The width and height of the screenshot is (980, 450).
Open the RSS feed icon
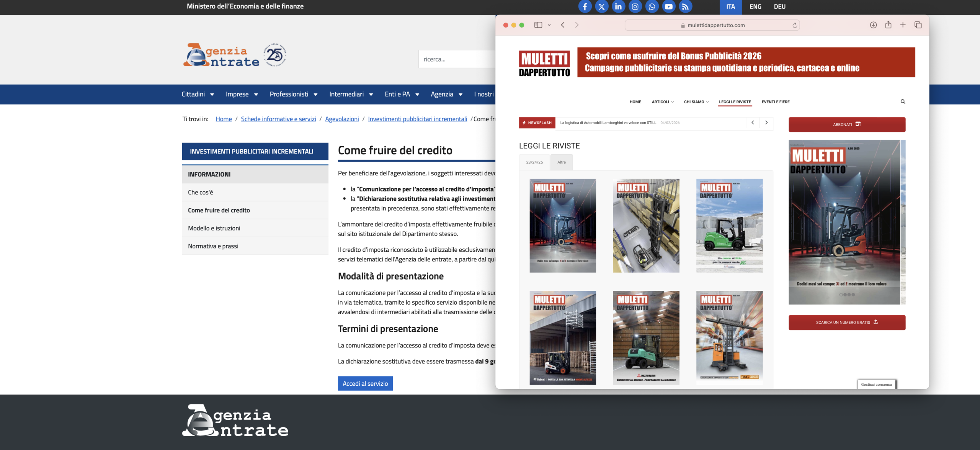click(x=685, y=7)
